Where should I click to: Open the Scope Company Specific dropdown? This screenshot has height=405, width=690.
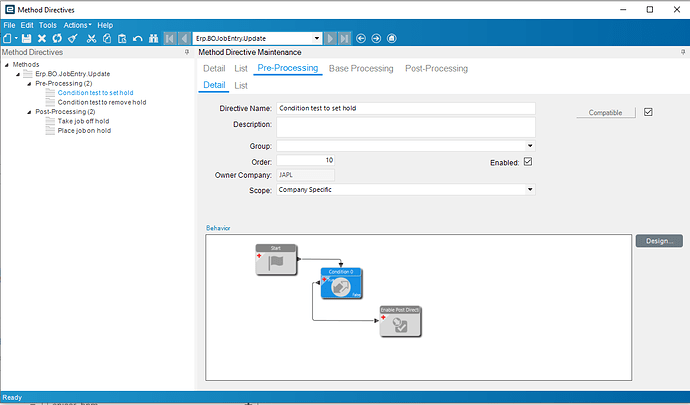[x=530, y=190]
